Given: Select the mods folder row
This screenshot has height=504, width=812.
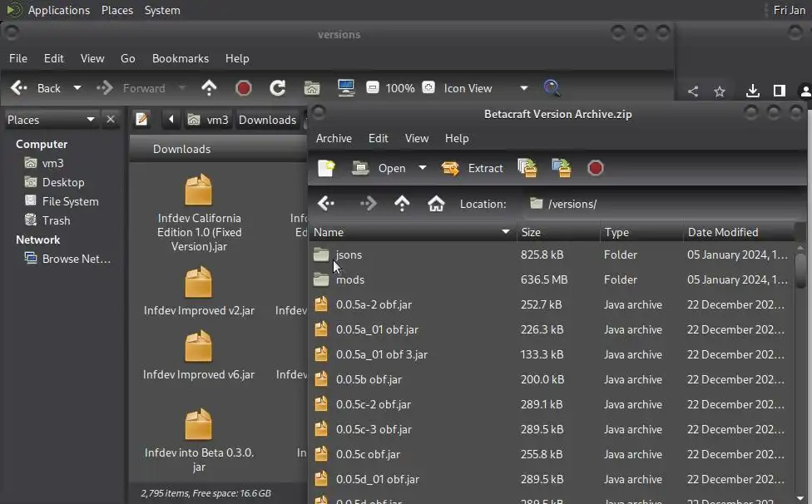Looking at the screenshot, I should 551,279.
